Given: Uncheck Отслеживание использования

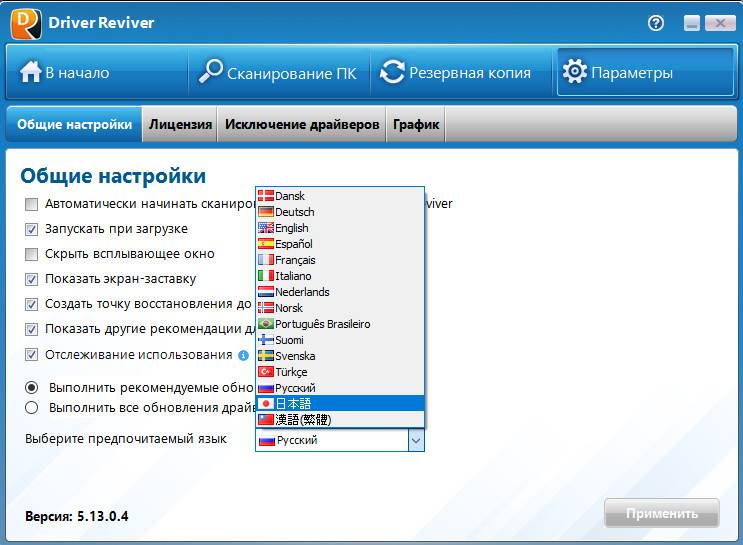Looking at the screenshot, I should tap(31, 354).
